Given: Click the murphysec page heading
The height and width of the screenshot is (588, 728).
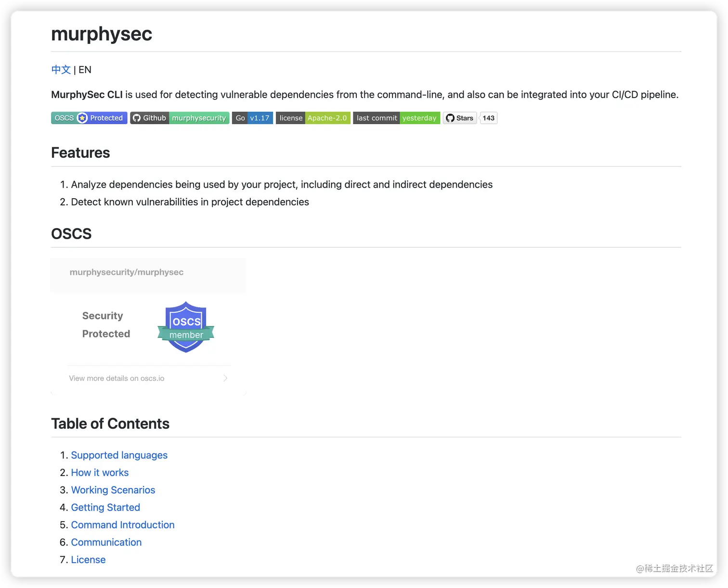Looking at the screenshot, I should pos(102,34).
